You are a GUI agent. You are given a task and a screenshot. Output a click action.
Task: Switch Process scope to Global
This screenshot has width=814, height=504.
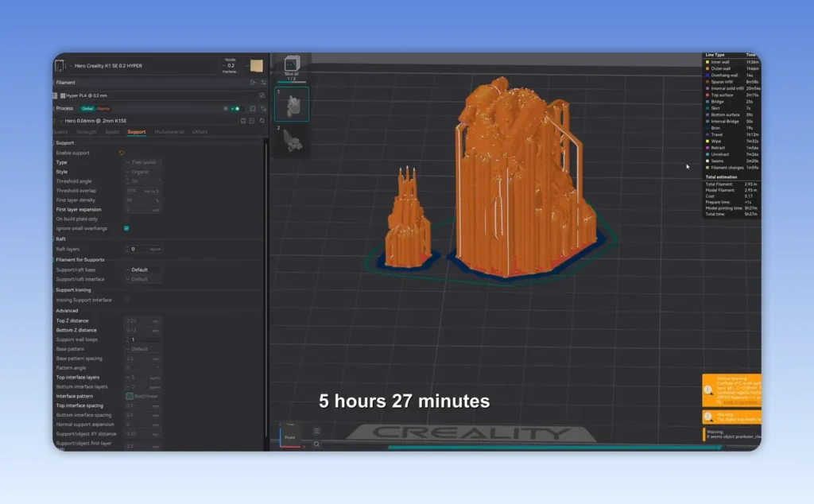click(x=87, y=108)
